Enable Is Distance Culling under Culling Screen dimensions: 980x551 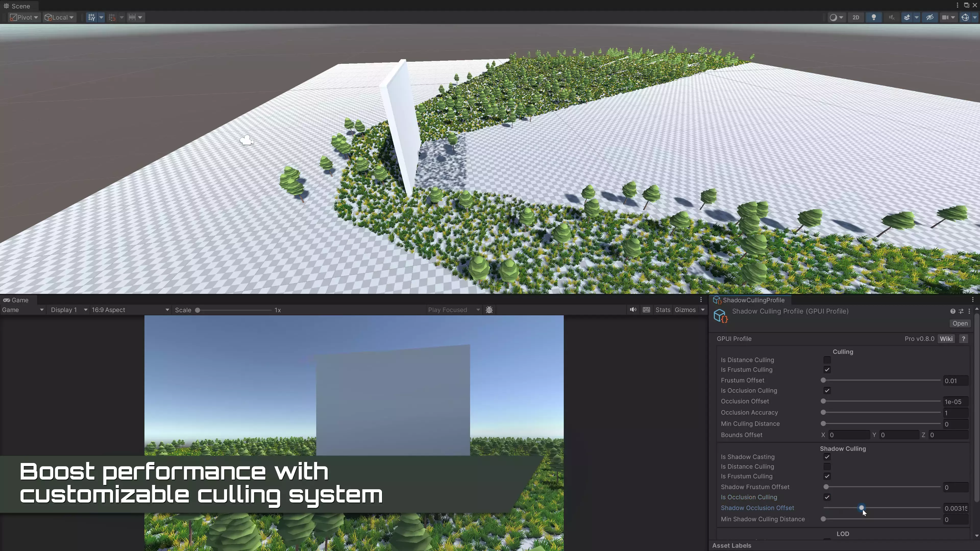coord(827,360)
